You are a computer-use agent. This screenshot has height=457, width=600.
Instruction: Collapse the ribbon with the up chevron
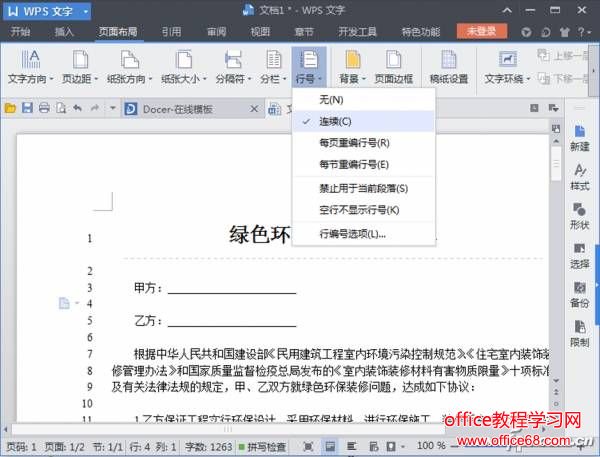coord(507,10)
